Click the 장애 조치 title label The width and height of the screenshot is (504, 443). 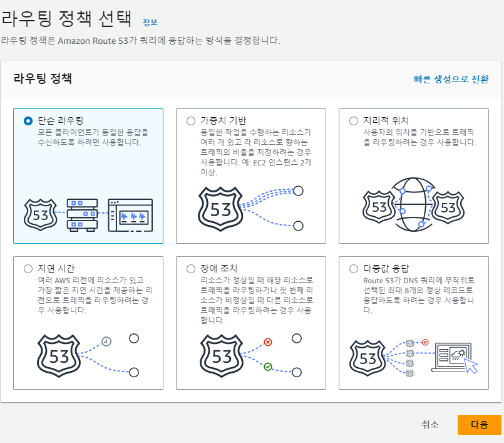(x=219, y=268)
